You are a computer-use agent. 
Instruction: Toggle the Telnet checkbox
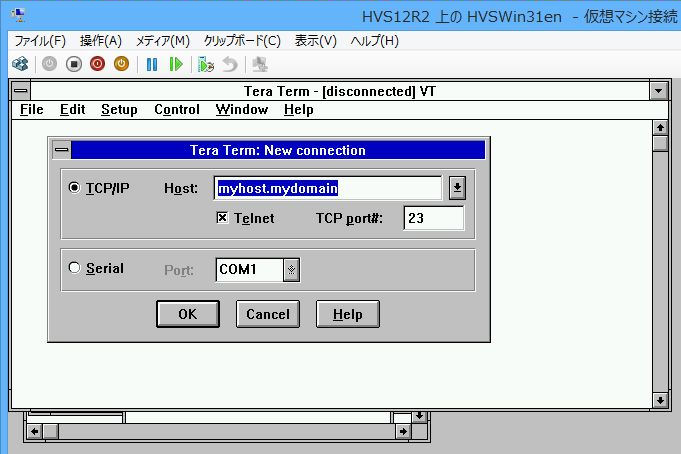coord(222,218)
